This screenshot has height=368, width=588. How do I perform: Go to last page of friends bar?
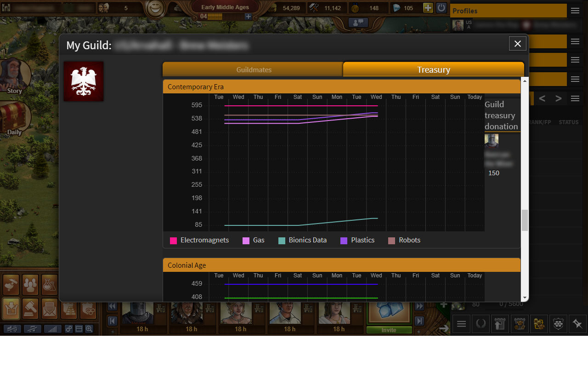tap(419, 321)
